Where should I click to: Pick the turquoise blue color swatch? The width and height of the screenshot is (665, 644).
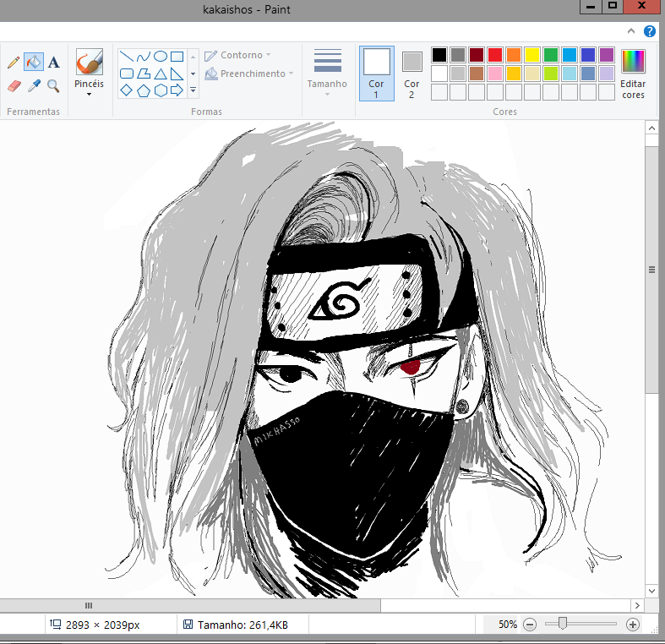pyautogui.click(x=570, y=55)
